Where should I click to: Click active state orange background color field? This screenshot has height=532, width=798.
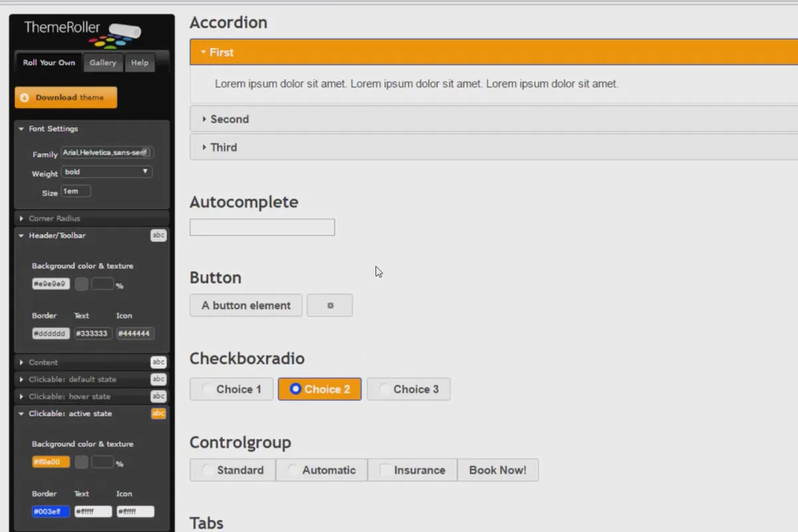click(x=51, y=462)
